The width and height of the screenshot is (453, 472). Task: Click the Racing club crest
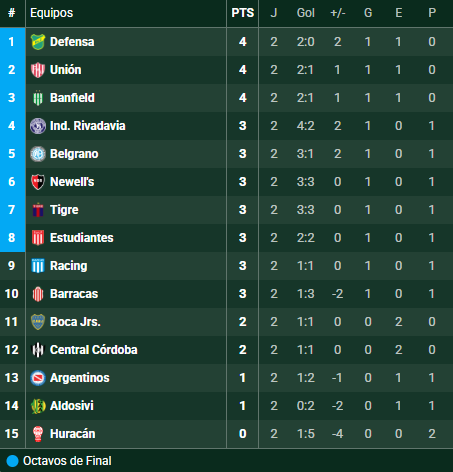tap(38, 266)
